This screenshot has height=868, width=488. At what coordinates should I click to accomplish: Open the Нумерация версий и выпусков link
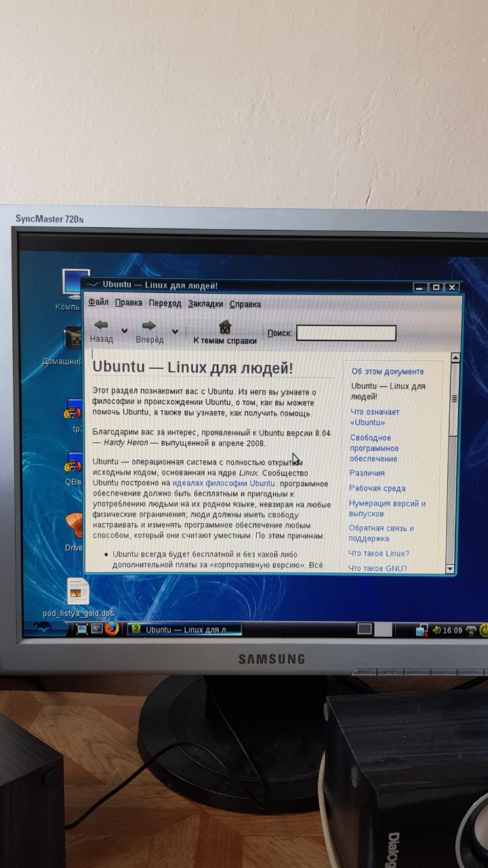[x=387, y=509]
